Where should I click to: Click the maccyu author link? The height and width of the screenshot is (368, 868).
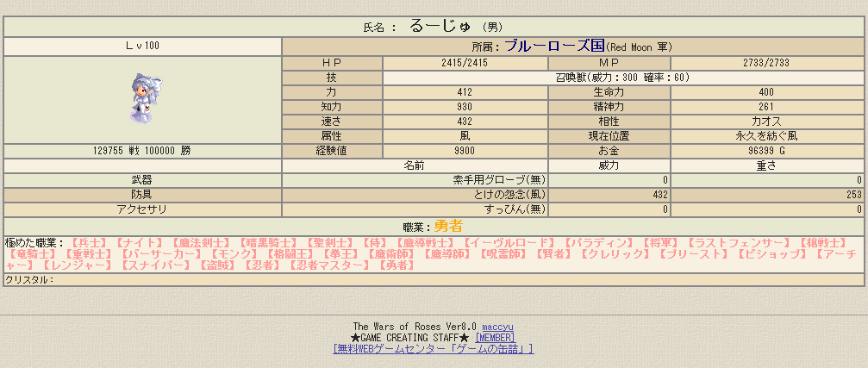click(497, 327)
